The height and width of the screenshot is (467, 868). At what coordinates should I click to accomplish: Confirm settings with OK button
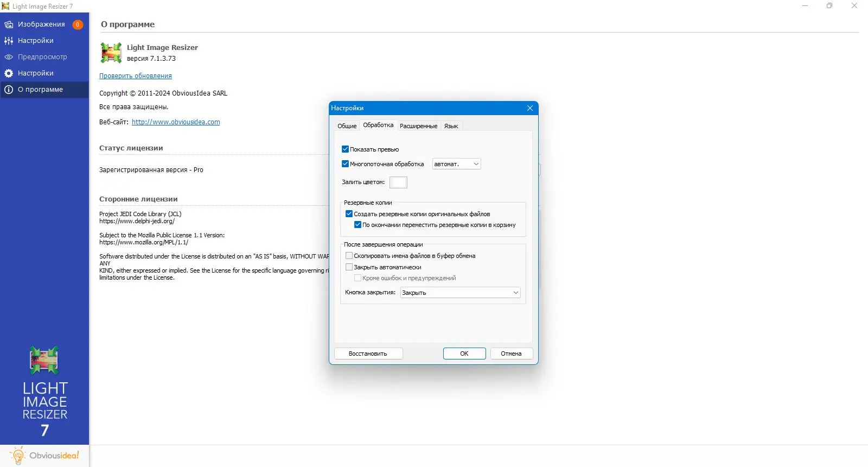pyautogui.click(x=464, y=354)
